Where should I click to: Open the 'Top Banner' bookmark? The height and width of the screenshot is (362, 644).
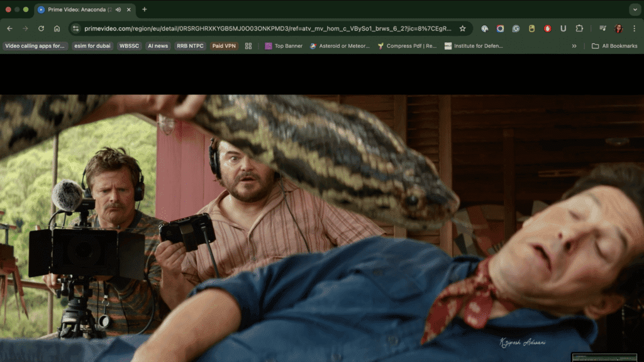point(284,46)
